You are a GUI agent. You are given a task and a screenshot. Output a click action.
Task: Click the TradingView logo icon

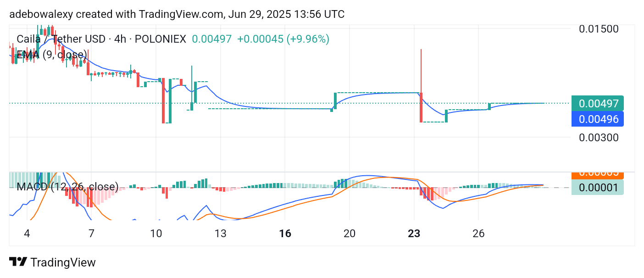click(18, 262)
